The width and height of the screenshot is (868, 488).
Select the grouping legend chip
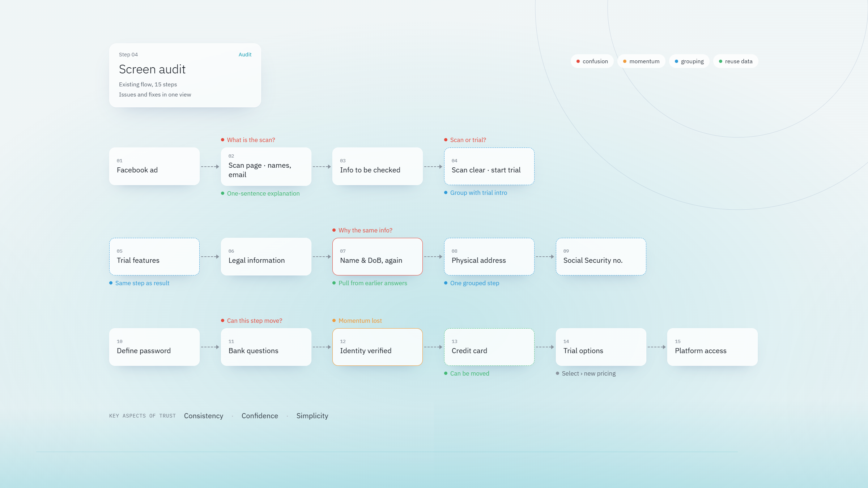pos(689,61)
